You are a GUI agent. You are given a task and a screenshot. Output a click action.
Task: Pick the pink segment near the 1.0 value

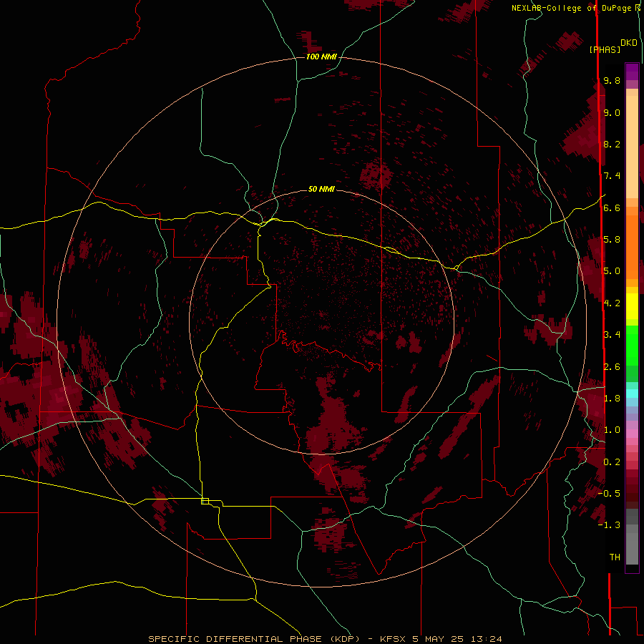pos(632,434)
